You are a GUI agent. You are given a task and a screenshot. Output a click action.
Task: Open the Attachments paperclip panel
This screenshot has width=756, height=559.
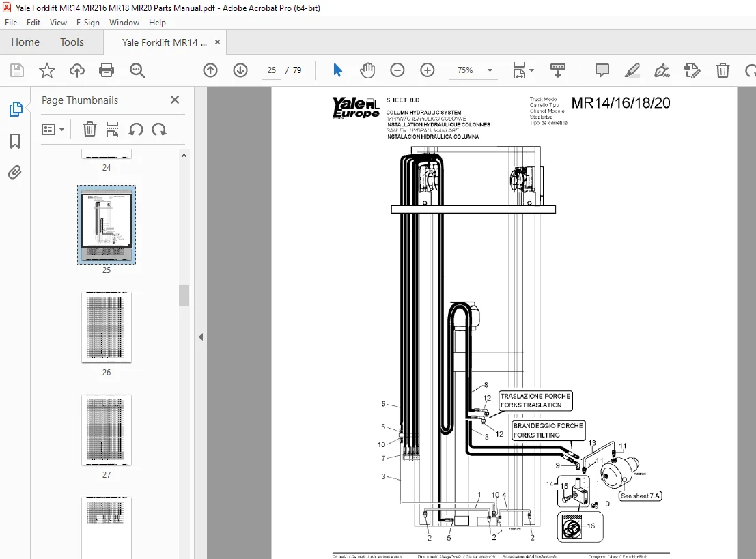pos(15,172)
